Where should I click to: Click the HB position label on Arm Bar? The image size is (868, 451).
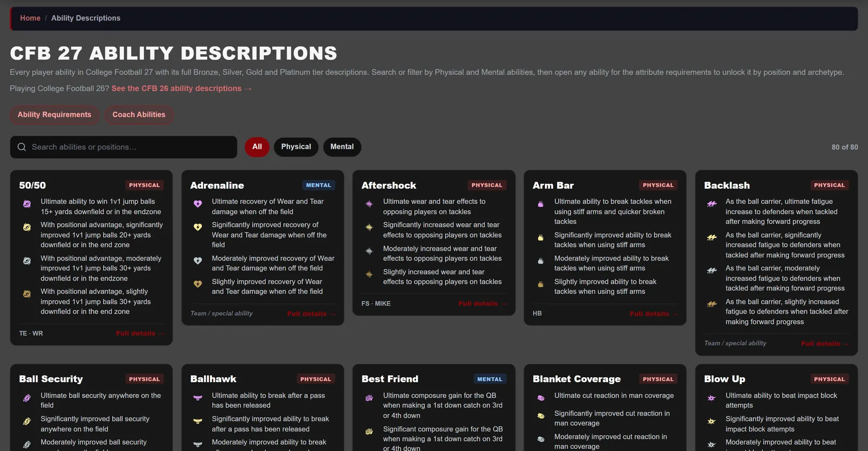(x=537, y=313)
